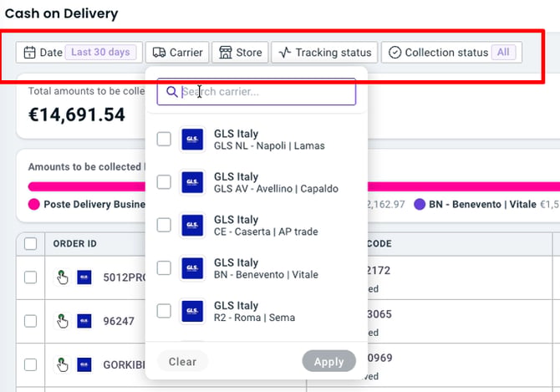Check R2 - Roma | Sema carrier
Viewport: 560px width, 392px height.
point(164,311)
